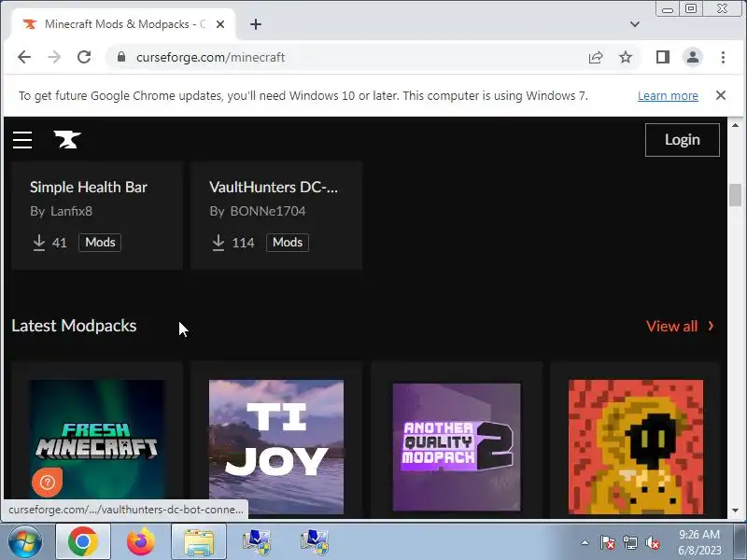Click VaultHunters download count icon
Image resolution: width=747 pixels, height=560 pixels.
pyautogui.click(x=218, y=243)
